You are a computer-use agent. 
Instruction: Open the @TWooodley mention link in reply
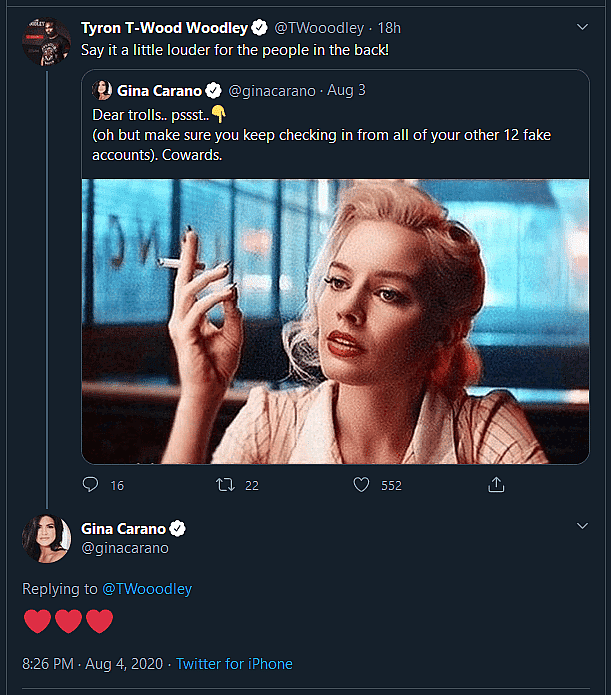tap(147, 589)
